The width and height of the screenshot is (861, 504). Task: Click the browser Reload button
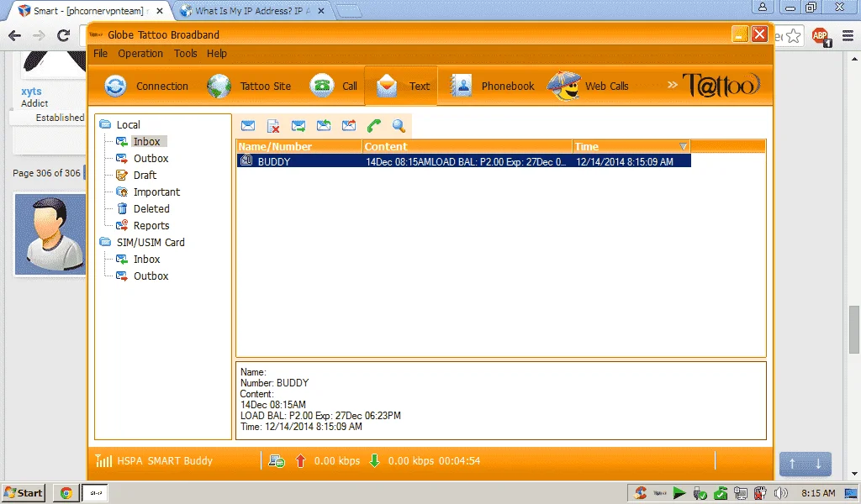pos(64,35)
